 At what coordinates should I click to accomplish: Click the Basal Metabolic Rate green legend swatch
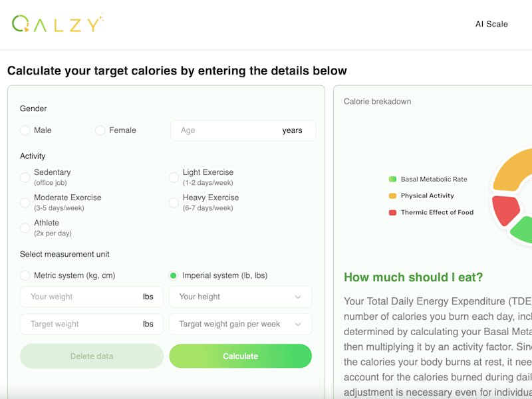pyautogui.click(x=392, y=179)
